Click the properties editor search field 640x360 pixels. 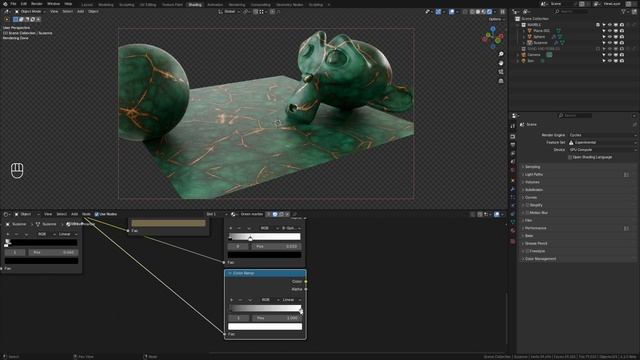tap(575, 116)
